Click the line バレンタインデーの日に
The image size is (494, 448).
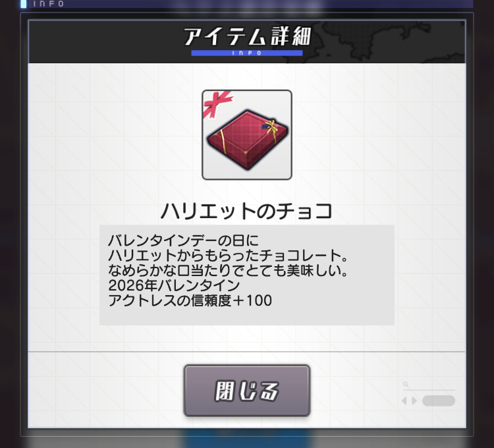(183, 240)
